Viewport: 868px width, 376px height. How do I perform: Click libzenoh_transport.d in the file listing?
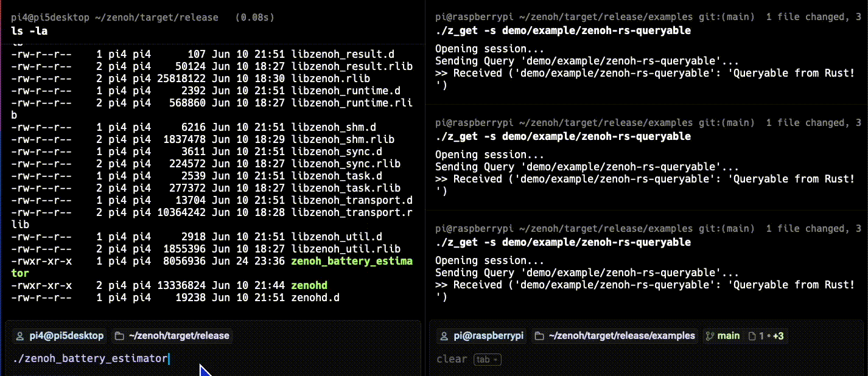tap(352, 200)
